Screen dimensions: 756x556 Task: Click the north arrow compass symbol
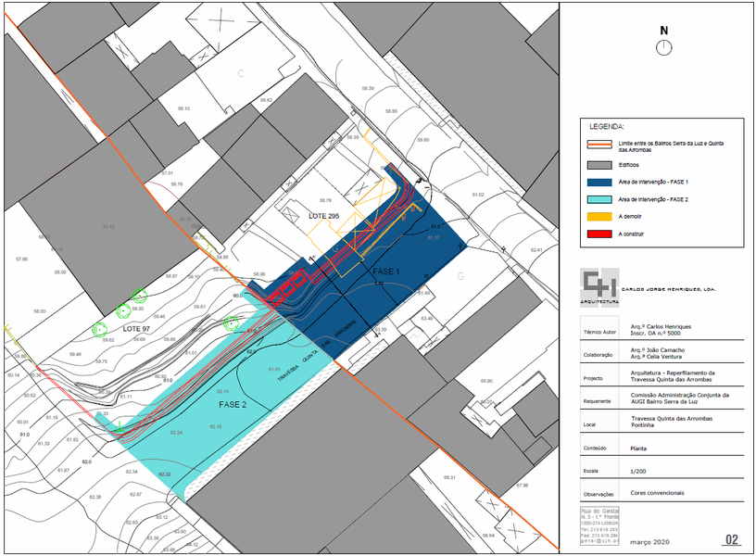pos(663,47)
